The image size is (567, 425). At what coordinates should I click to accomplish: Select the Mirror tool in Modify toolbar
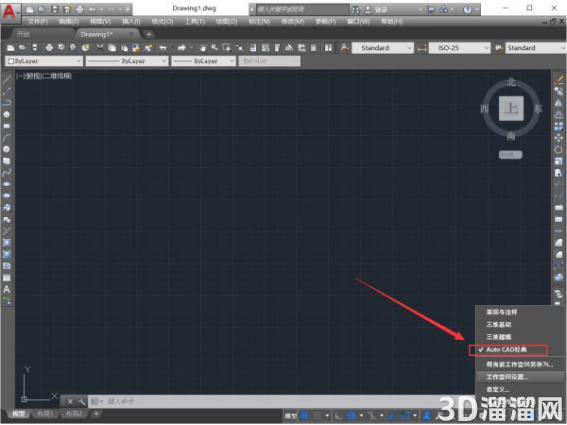pos(559,103)
